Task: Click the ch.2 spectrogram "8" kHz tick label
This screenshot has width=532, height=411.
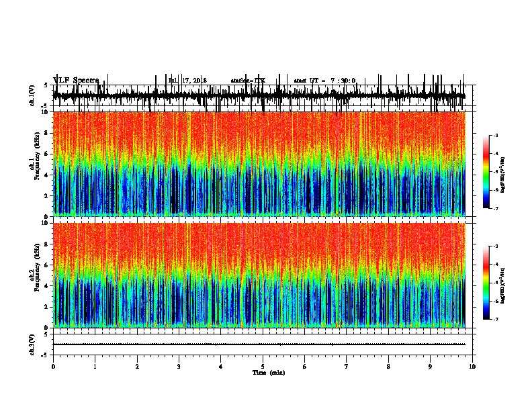Action: (46, 244)
